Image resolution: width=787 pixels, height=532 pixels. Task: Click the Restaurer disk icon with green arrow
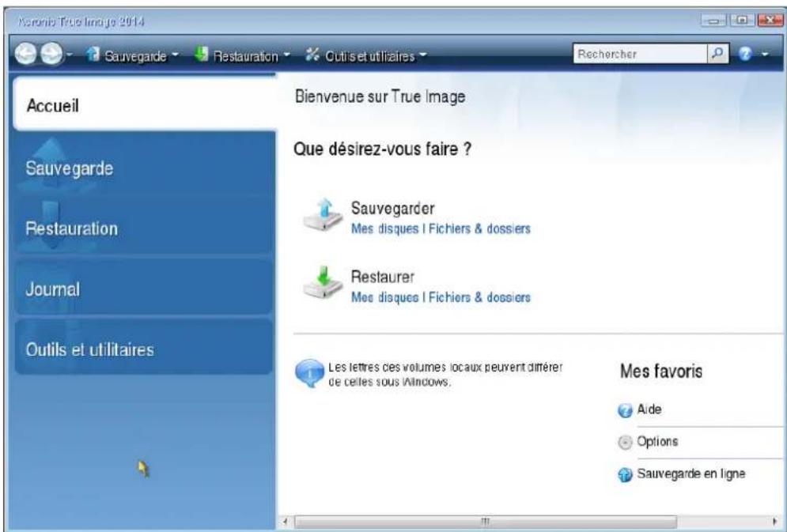click(x=323, y=284)
